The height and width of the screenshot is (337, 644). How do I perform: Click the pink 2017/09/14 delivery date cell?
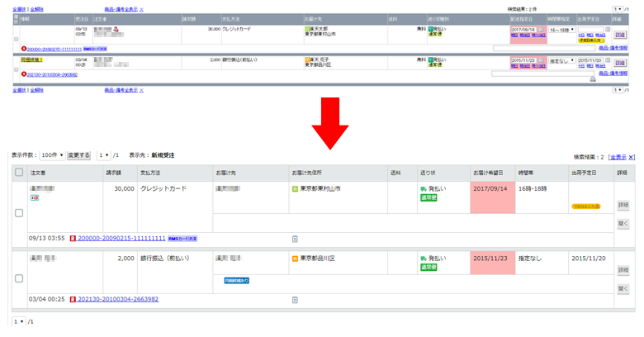coord(491,189)
